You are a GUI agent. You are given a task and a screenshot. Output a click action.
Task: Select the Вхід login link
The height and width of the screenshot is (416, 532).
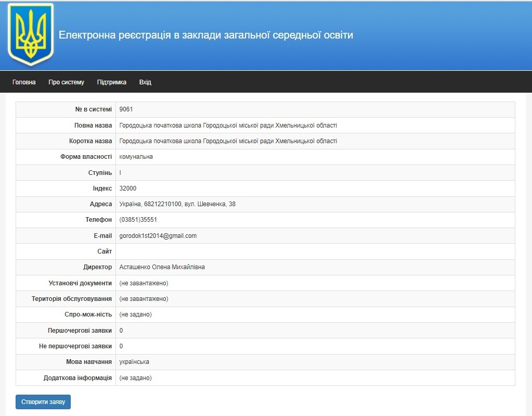[145, 82]
